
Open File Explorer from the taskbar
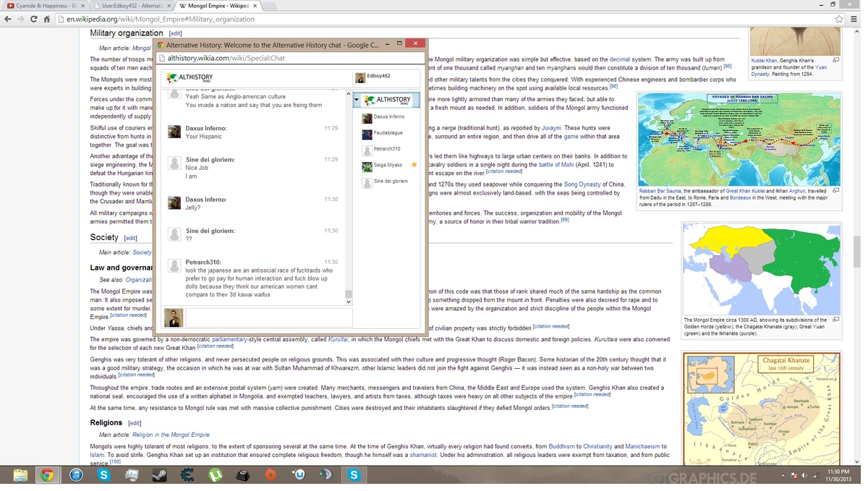click(x=20, y=475)
